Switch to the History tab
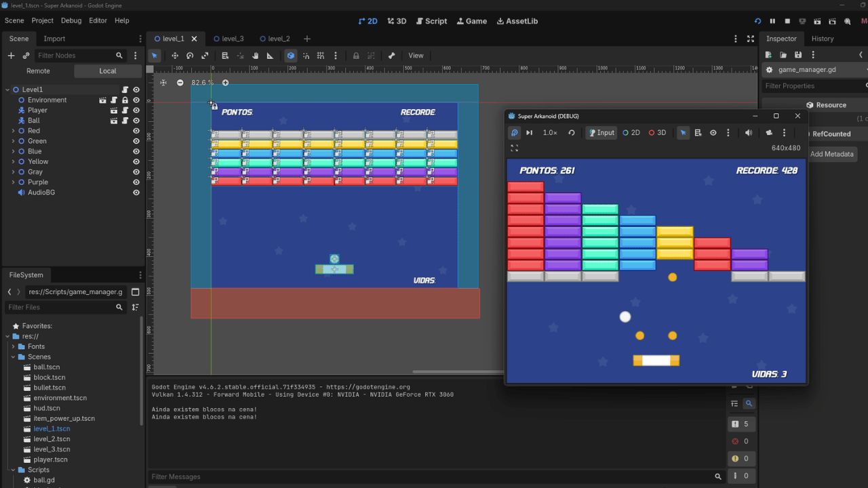 tap(823, 39)
